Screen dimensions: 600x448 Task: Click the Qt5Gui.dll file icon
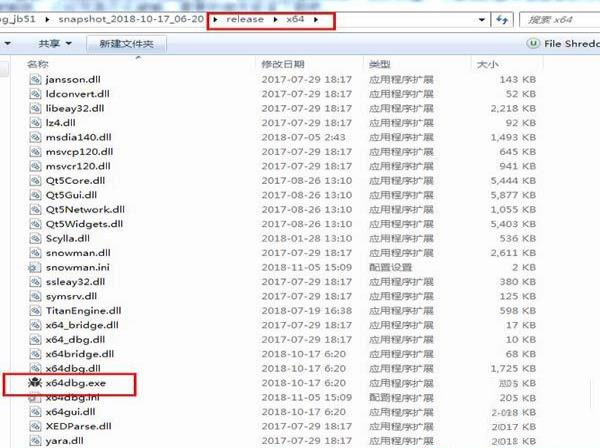(35, 195)
